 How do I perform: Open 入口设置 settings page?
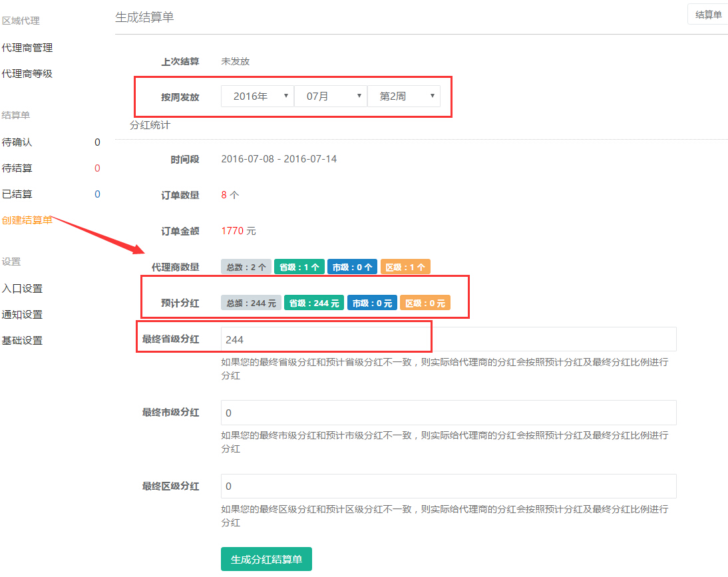coord(22,288)
